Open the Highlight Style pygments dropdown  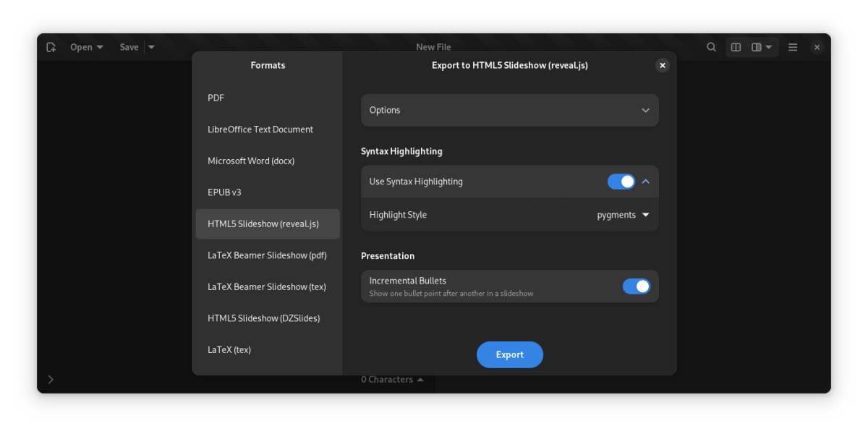[623, 215]
